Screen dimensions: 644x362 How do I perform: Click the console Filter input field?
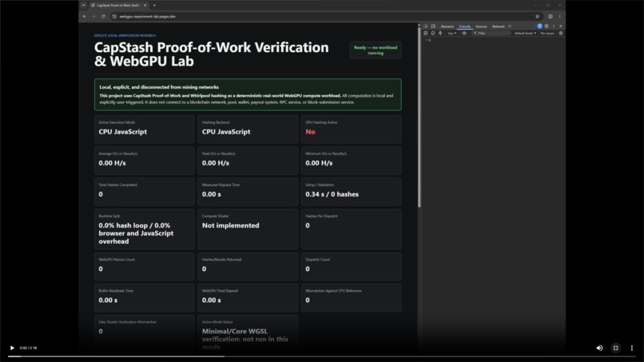pyautogui.click(x=491, y=34)
